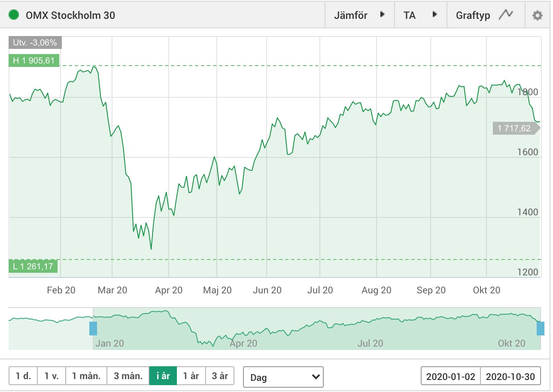Click the Apr 20 axis label on main chart
The image size is (553, 392).
(x=169, y=290)
